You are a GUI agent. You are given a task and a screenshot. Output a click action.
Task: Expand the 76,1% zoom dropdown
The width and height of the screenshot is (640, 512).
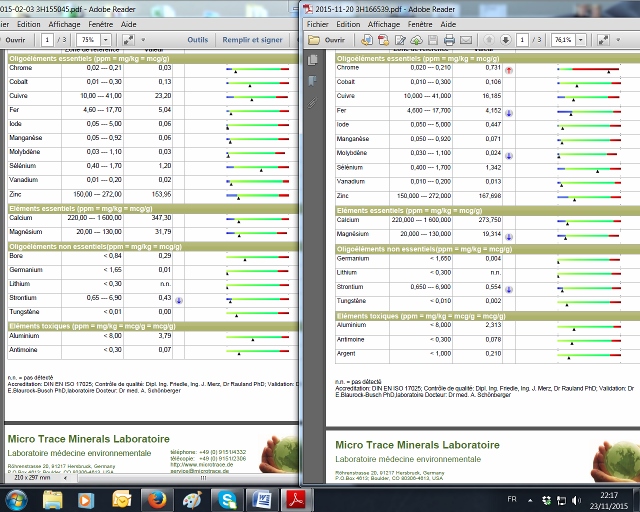coord(580,40)
